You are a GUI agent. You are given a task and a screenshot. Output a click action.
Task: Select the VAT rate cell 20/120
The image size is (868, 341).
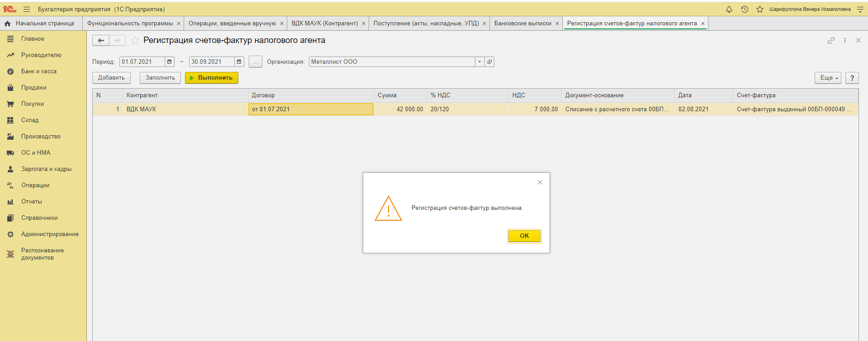[468, 109]
